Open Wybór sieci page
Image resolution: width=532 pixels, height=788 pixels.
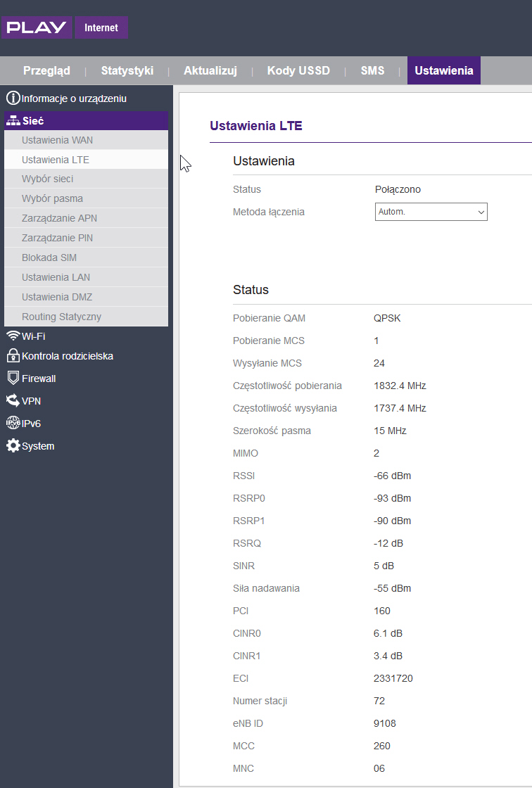86,179
